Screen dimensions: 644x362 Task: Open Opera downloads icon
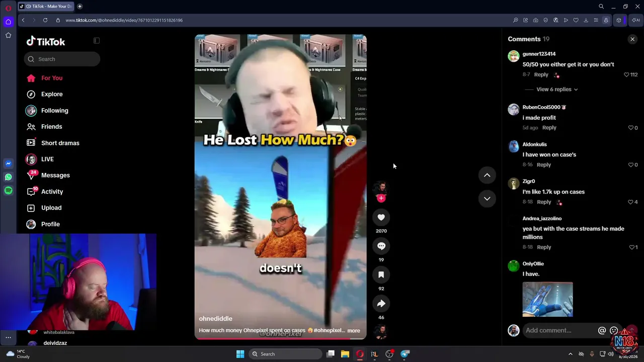[x=586, y=20]
